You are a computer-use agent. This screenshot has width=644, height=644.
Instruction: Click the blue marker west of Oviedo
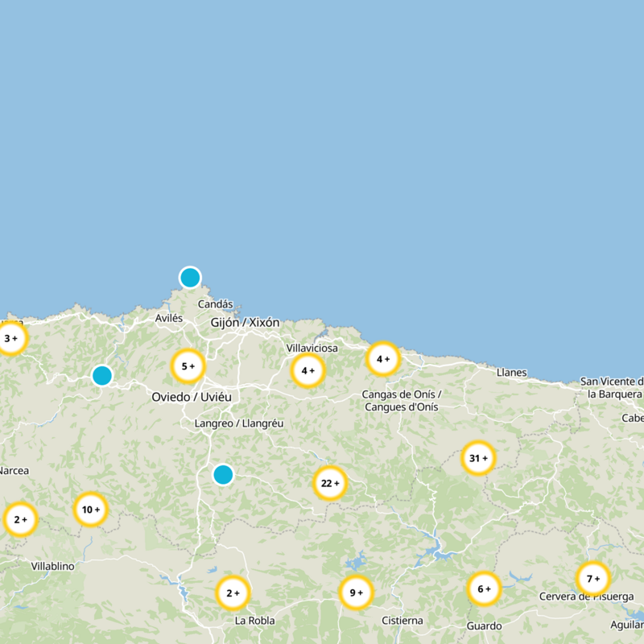[x=101, y=376]
